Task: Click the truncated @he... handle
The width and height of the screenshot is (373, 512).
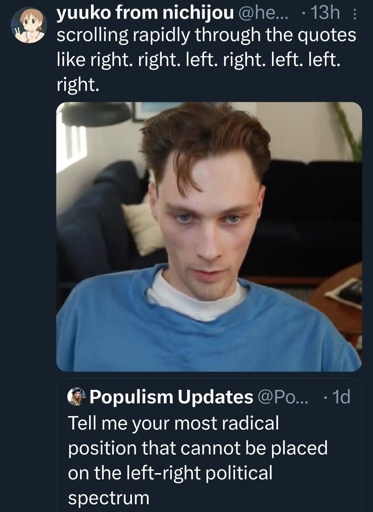Action: [x=264, y=13]
